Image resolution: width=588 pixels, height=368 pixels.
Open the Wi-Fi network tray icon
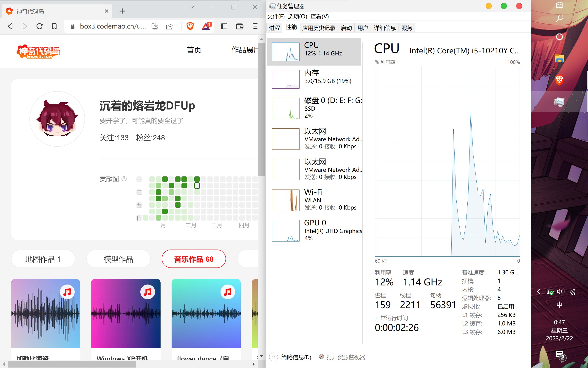pyautogui.click(x=573, y=292)
